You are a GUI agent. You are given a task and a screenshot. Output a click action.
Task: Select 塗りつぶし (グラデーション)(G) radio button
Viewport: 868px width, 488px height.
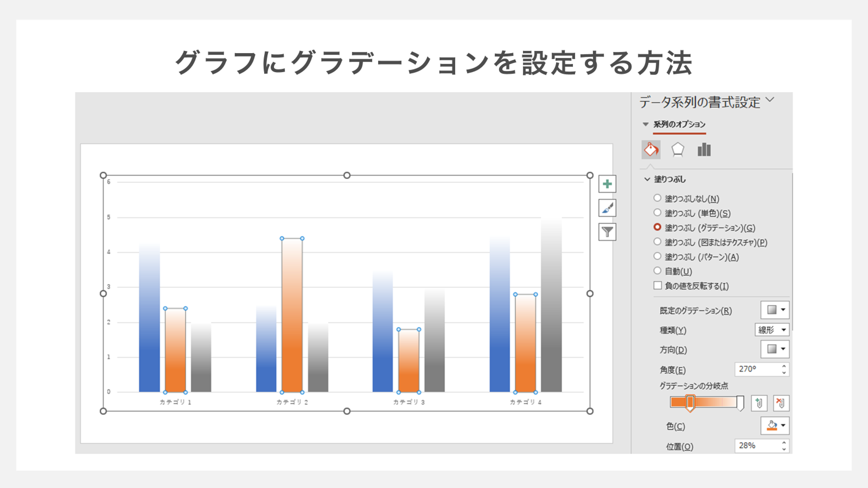click(657, 227)
